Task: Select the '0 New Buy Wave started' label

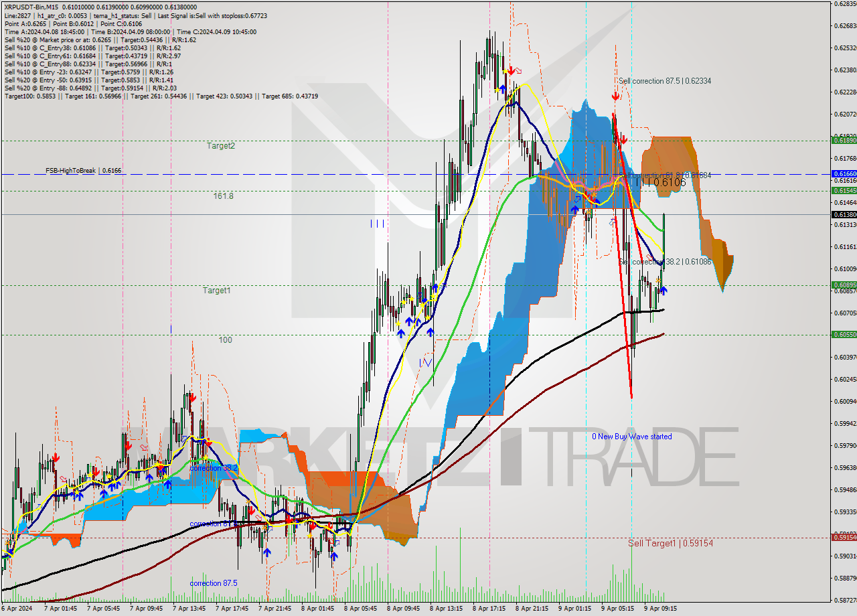Action: [x=631, y=437]
